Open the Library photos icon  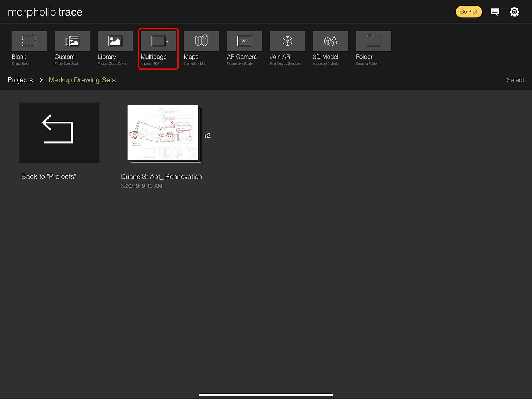coord(115,41)
